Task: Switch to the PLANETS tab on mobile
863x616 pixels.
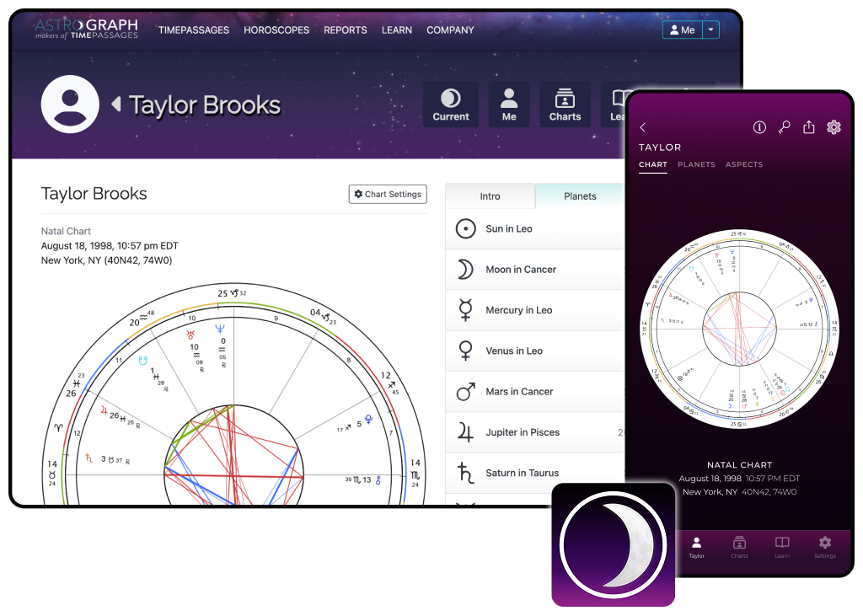Action: tap(696, 164)
